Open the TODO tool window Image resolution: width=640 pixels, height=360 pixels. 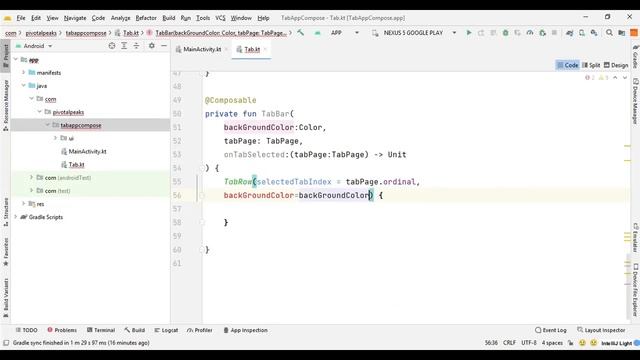27,330
